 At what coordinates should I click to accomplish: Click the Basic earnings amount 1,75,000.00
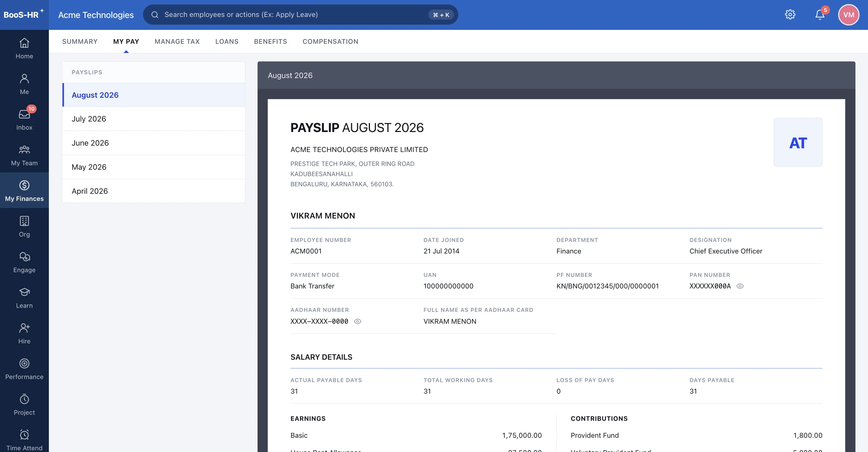[522, 435]
